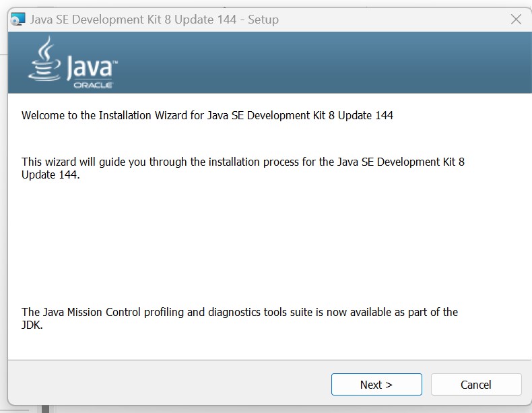Click the ORACLE text beneath the Java logo
The height and width of the screenshot is (413, 532).
pyautogui.click(x=93, y=86)
